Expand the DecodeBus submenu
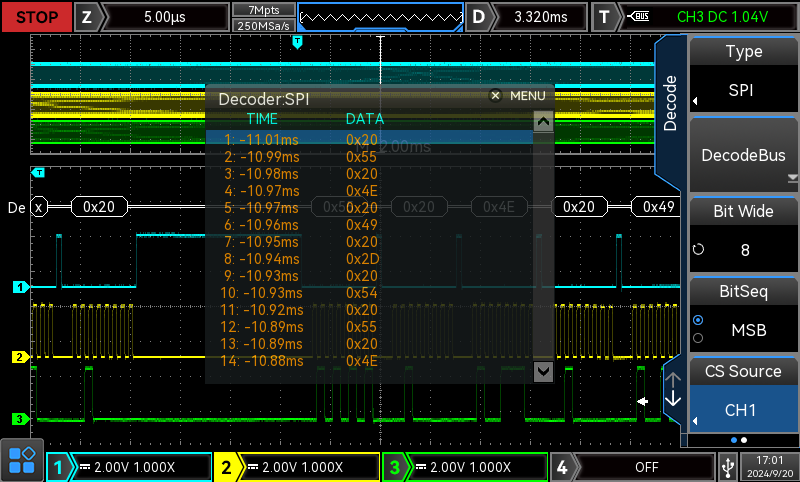Image resolution: width=800 pixels, height=482 pixels. pos(743,155)
